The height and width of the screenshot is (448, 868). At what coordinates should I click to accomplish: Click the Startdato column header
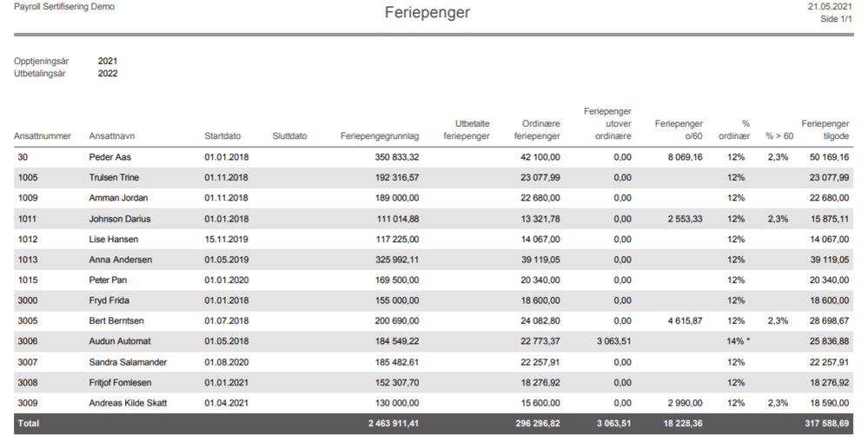click(x=222, y=136)
